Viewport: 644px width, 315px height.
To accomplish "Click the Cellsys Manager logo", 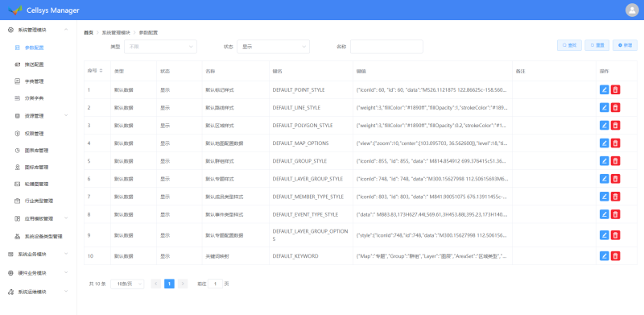I will 15,10.
